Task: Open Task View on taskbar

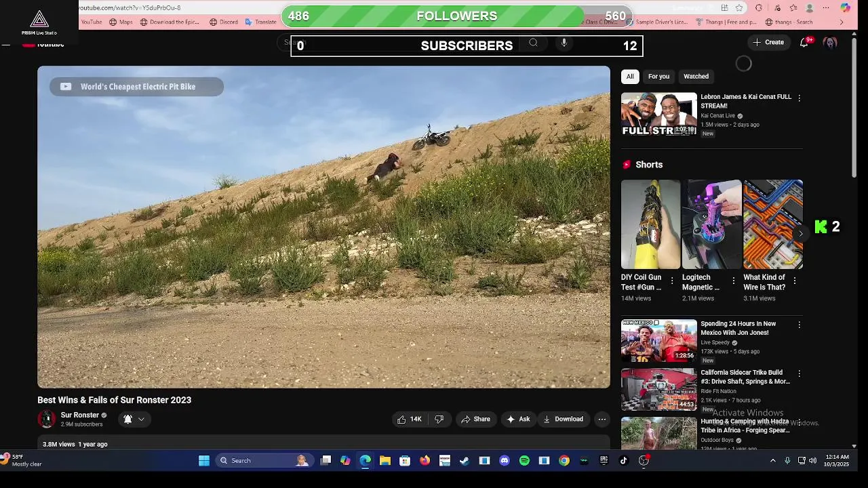Action: click(x=325, y=461)
